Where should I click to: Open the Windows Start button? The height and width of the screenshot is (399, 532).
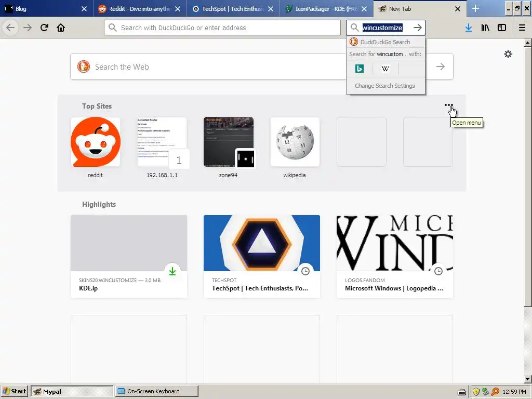[14, 391]
